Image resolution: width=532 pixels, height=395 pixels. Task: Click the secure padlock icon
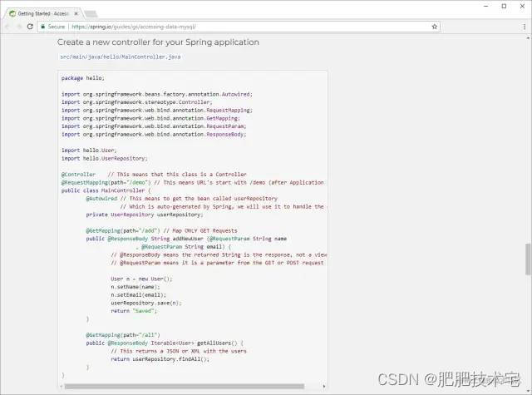tap(42, 27)
